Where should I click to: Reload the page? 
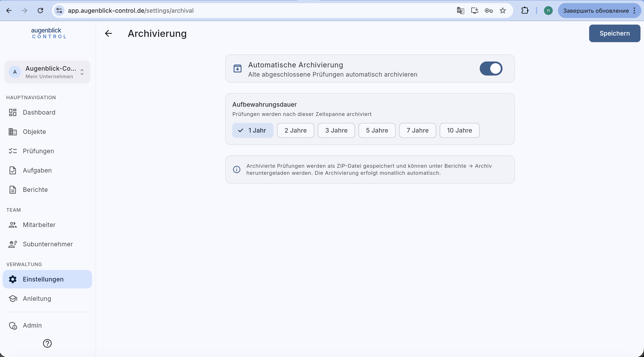(x=40, y=11)
